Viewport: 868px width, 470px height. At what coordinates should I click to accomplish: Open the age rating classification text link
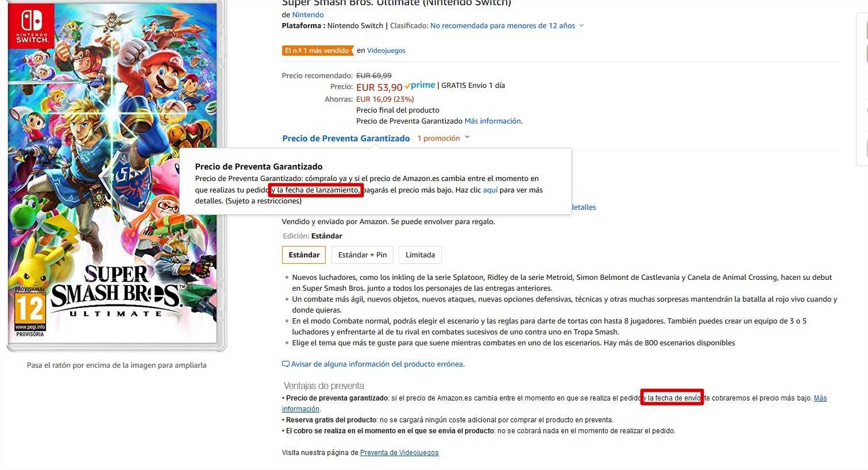(503, 26)
